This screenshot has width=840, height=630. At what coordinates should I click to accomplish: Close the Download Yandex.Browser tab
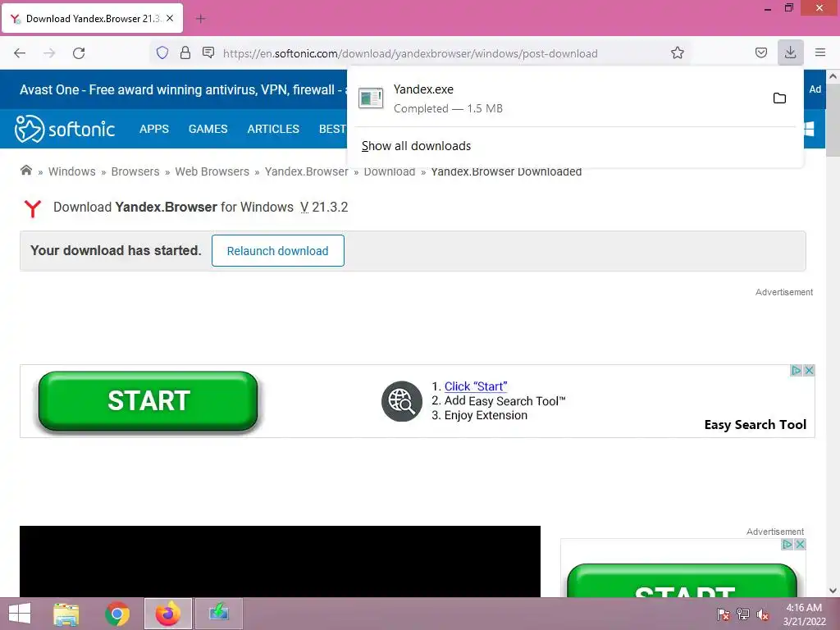[x=170, y=18]
